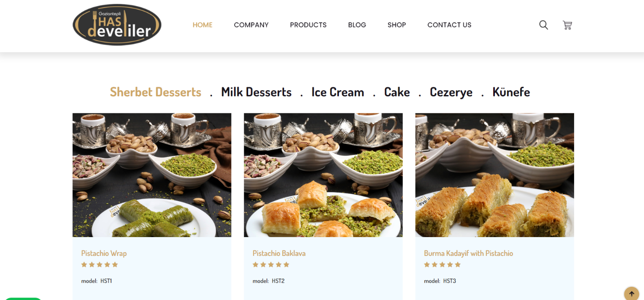Viewport: 644px width, 300px height.
Task: Switch to the Milk Desserts tab
Action: click(256, 92)
